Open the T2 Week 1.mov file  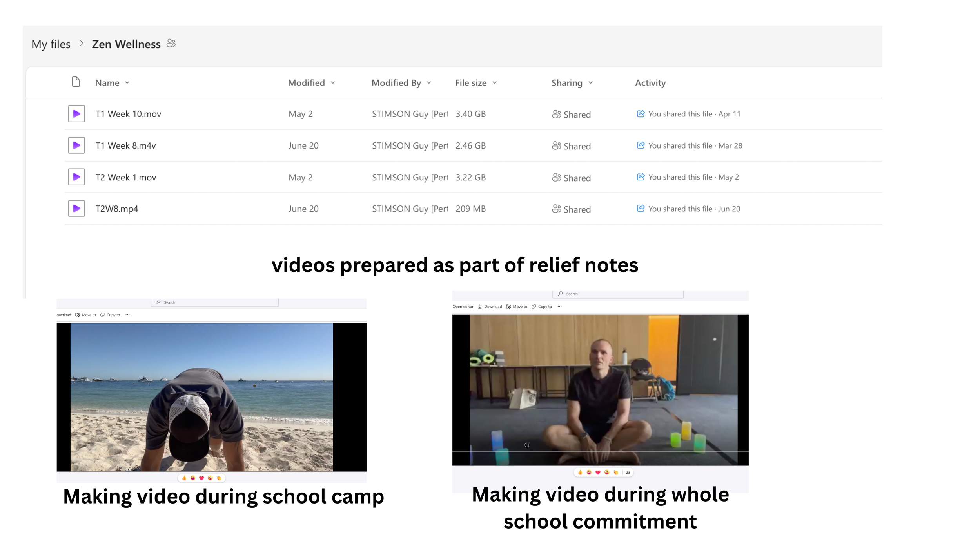tap(126, 178)
